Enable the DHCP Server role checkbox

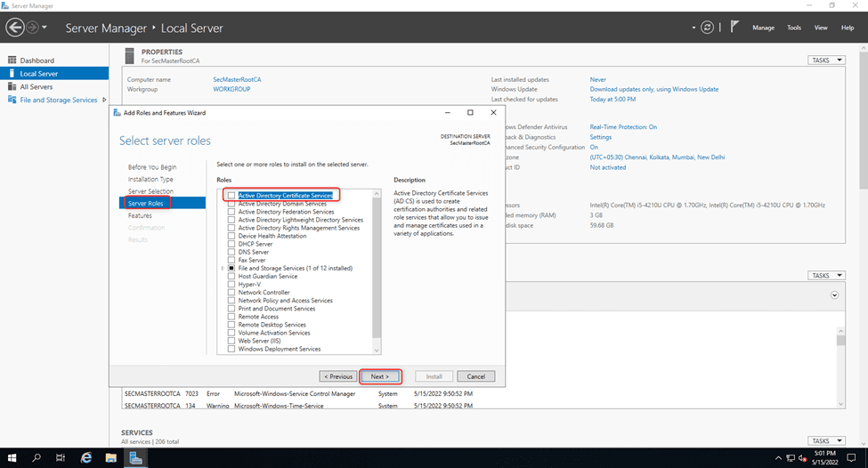[231, 244]
